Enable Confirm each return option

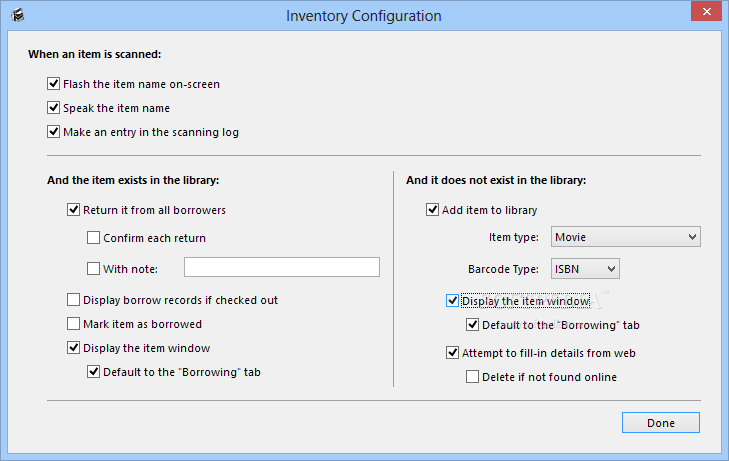(x=93, y=237)
